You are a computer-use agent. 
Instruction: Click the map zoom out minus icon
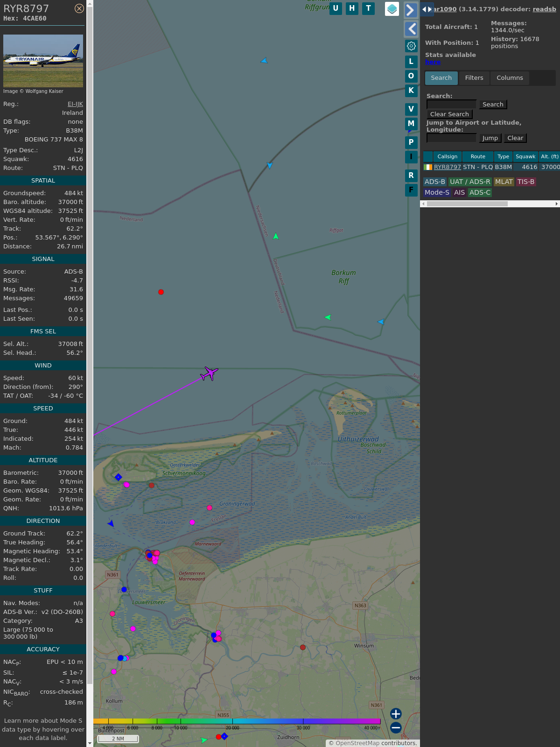tap(396, 727)
